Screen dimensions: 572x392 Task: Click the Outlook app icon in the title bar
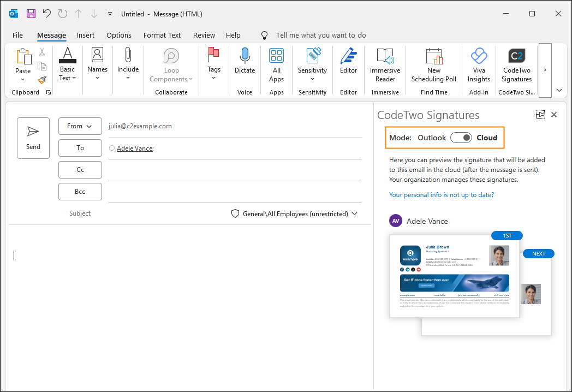click(x=14, y=14)
